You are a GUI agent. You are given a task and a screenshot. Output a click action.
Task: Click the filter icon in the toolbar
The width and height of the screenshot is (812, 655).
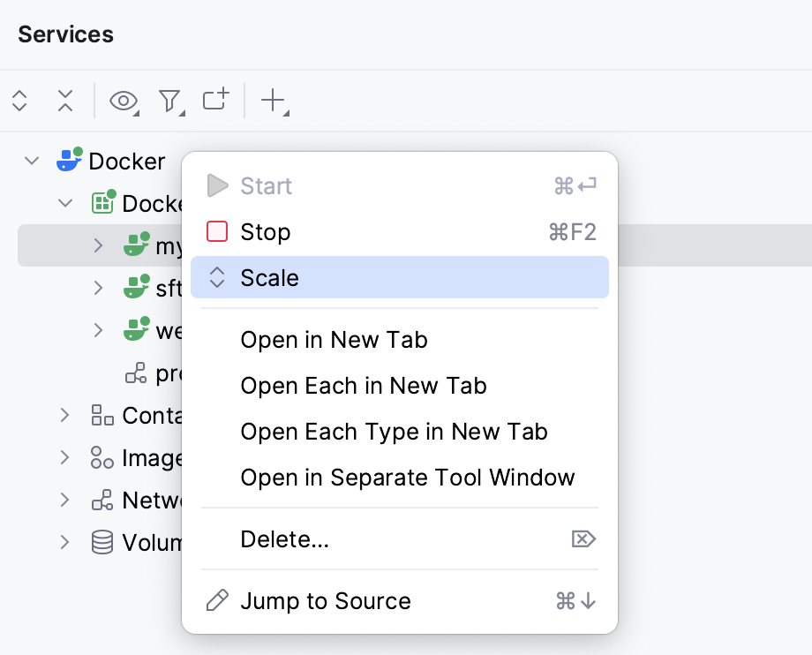168,101
